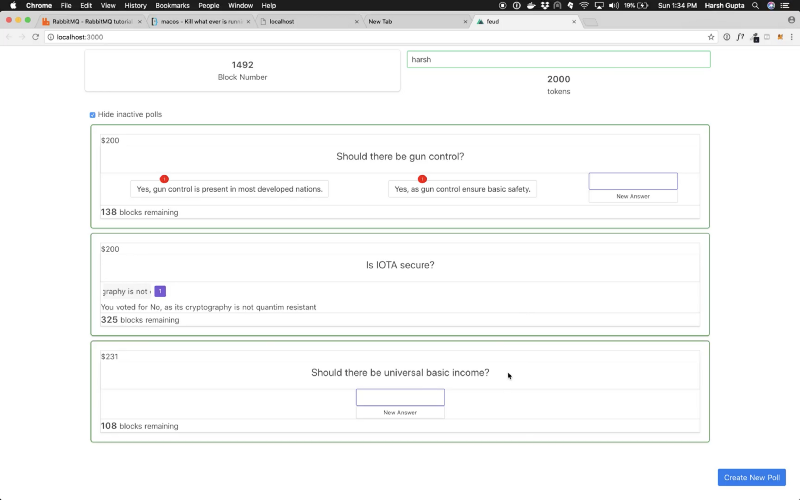Screen dimensions: 800x500
Task: Click red vote badge on 'ensure basic safety' answer
Action: coord(422,179)
